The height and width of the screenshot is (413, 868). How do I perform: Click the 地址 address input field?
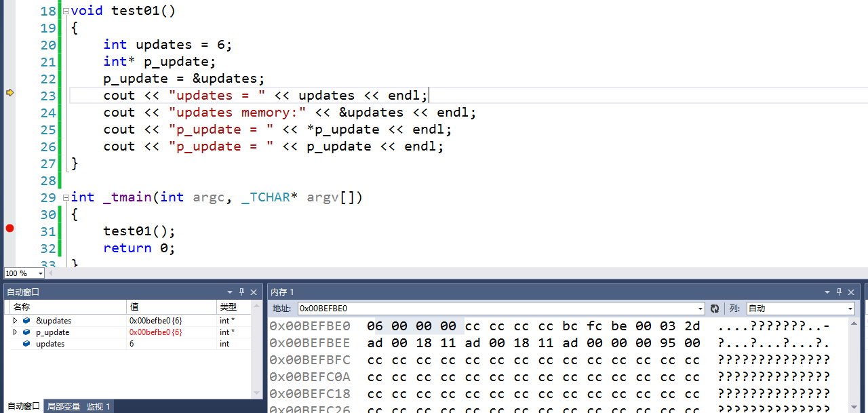tap(500, 309)
